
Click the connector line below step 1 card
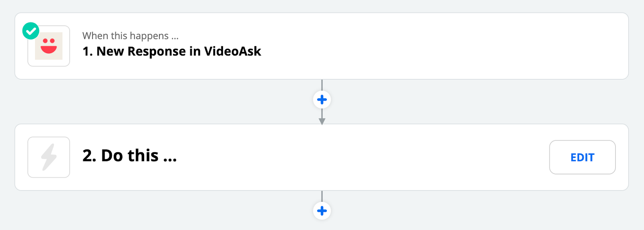tap(322, 85)
